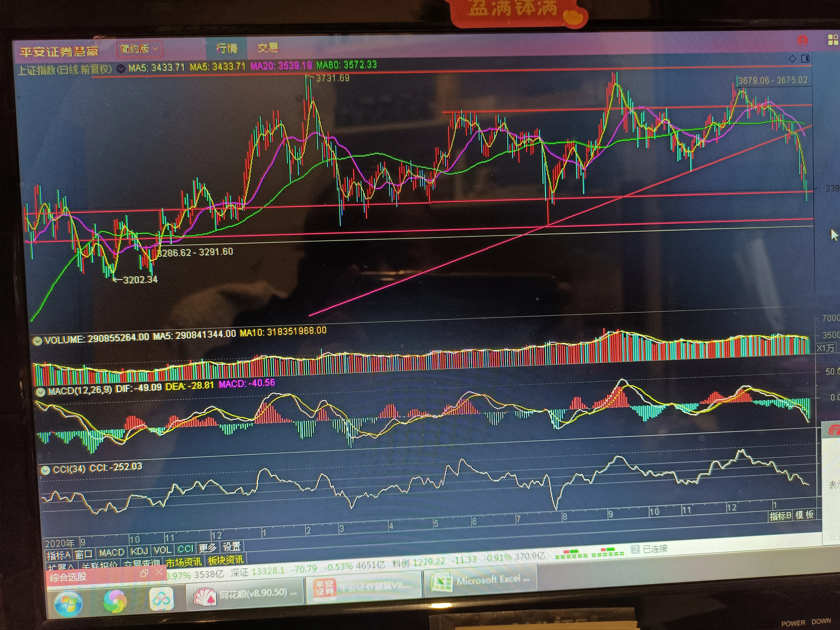
Task: Launch the cloud-clover app taskbar icon
Action: click(x=161, y=599)
